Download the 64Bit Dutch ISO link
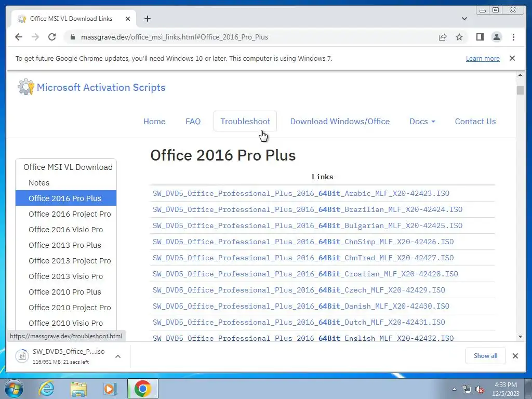 [299, 322]
